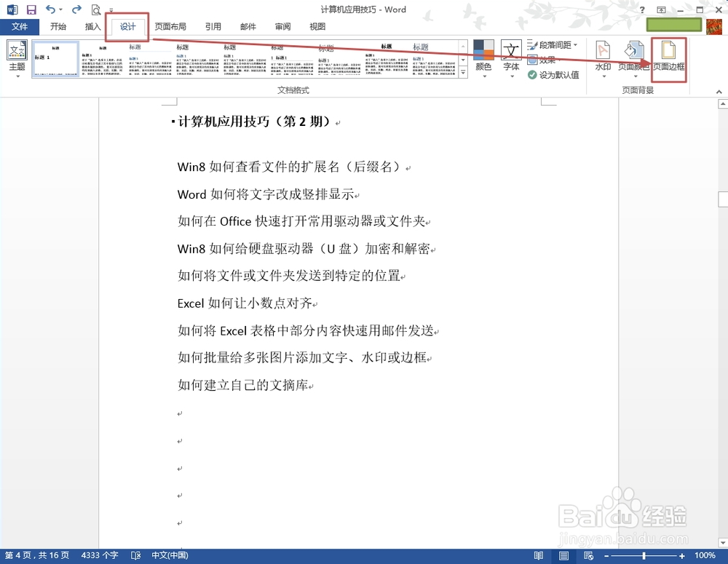Image resolution: width=728 pixels, height=564 pixels.
Task: Open Ribbon Display Options
Action: click(661, 9)
